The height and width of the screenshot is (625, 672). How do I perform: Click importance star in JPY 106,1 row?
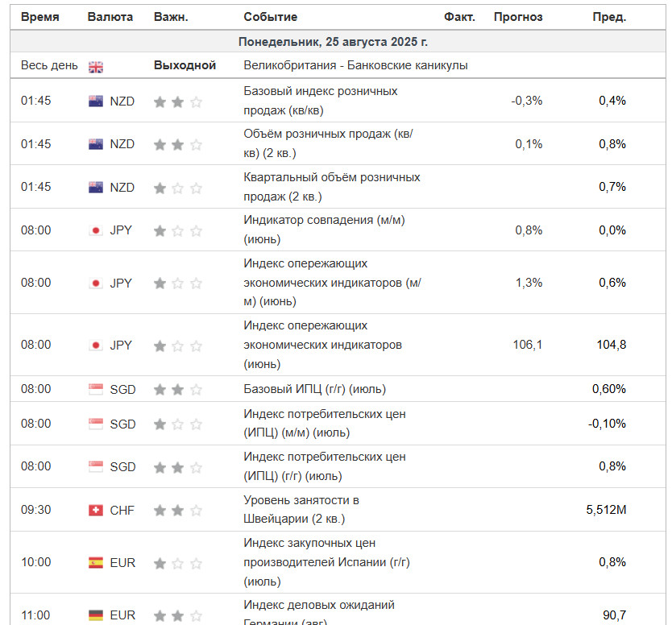178,346
